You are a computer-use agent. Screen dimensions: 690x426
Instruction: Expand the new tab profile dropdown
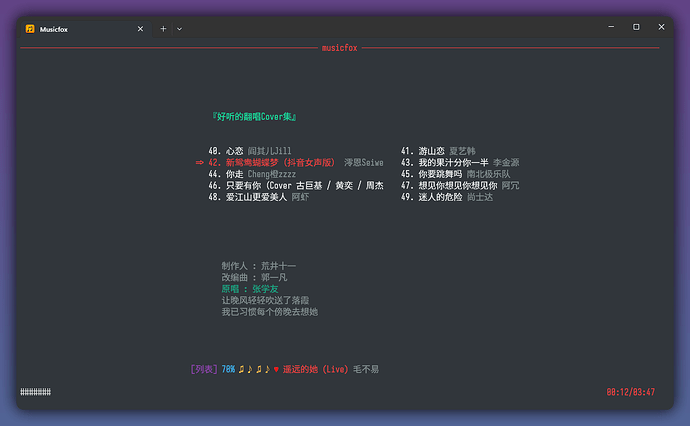[x=179, y=29]
